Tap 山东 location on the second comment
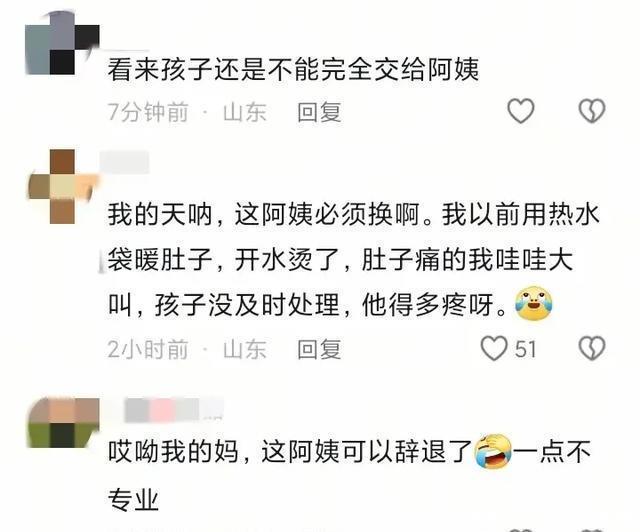 pos(244,349)
